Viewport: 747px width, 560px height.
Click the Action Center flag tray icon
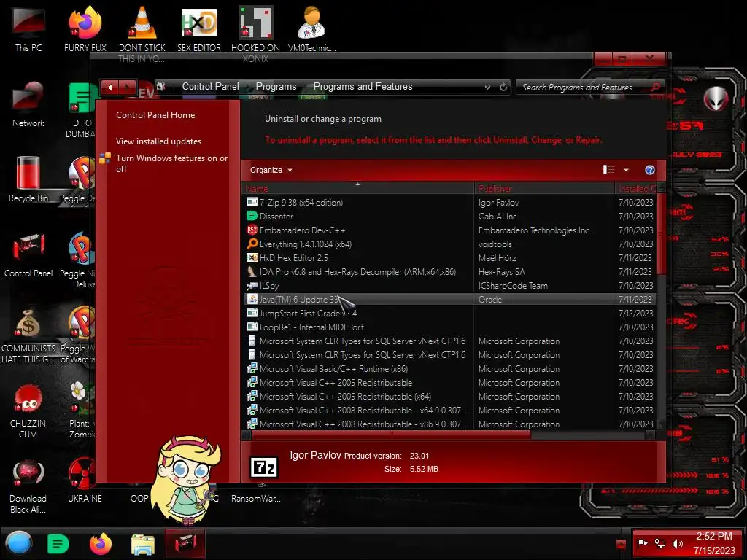pos(643,543)
